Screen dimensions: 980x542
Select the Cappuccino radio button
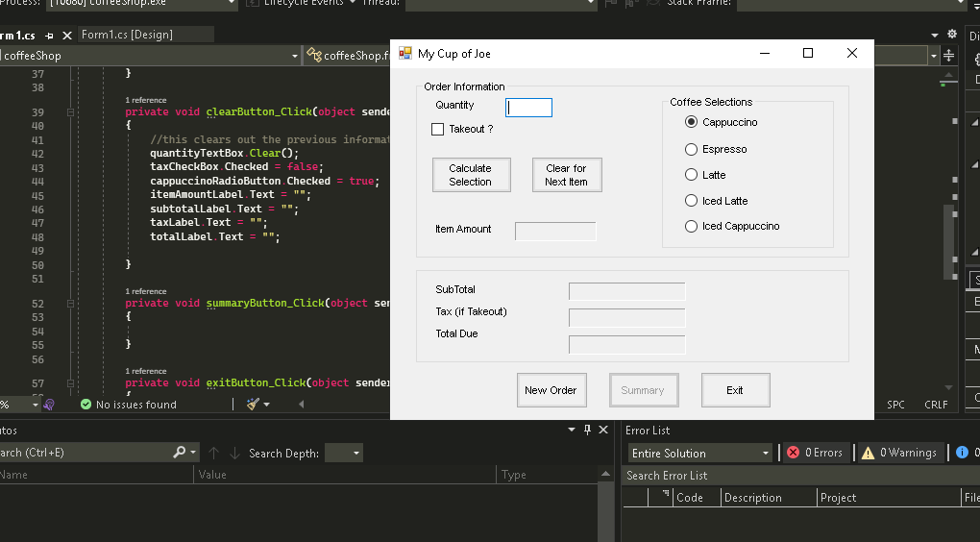click(691, 122)
